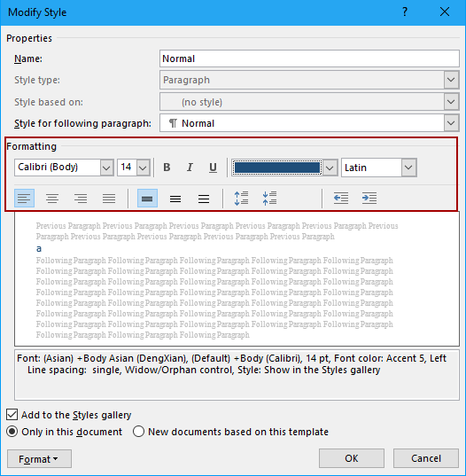Open the Calibri (Body) font dropdown
Viewport: 466px width, 476px height.
pyautogui.click(x=106, y=168)
